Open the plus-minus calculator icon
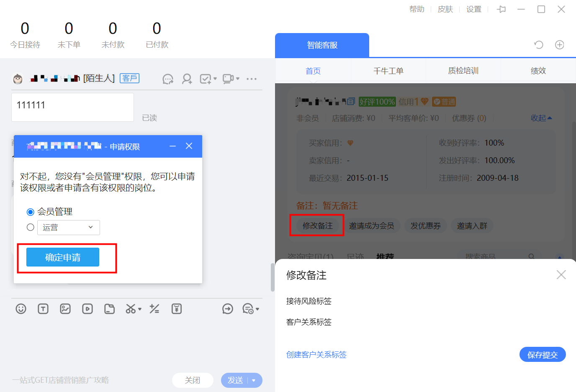 (x=154, y=309)
